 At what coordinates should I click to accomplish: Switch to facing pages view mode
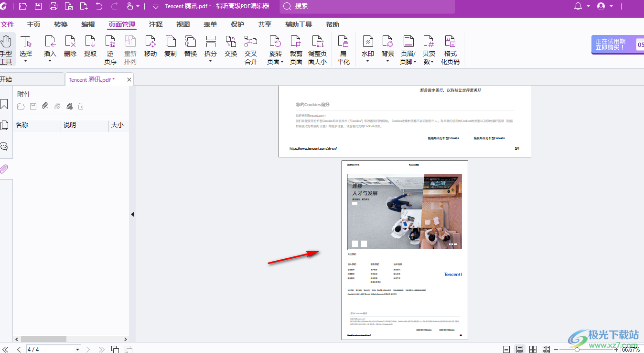click(x=533, y=349)
